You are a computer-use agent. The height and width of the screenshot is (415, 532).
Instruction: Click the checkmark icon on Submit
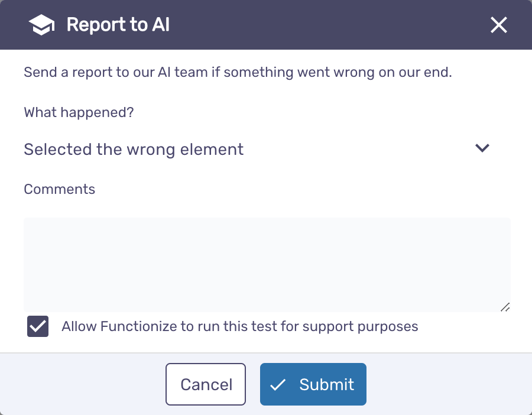pos(278,385)
